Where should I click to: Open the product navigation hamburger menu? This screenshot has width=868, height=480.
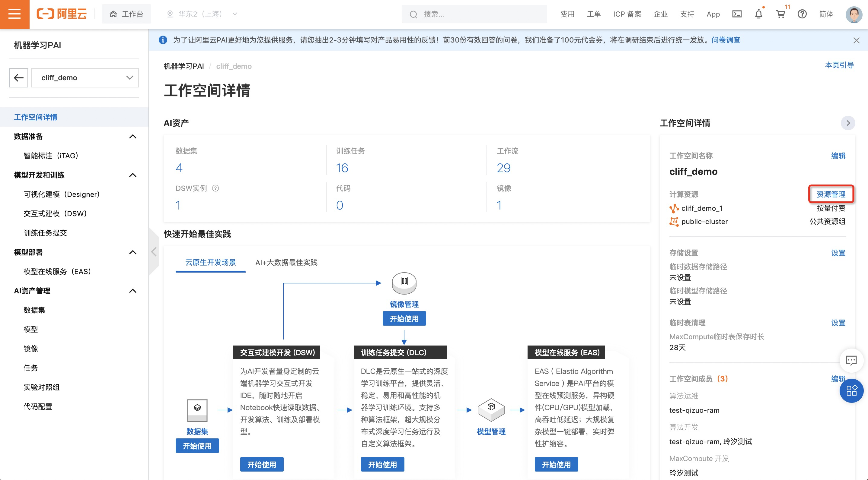[14, 14]
